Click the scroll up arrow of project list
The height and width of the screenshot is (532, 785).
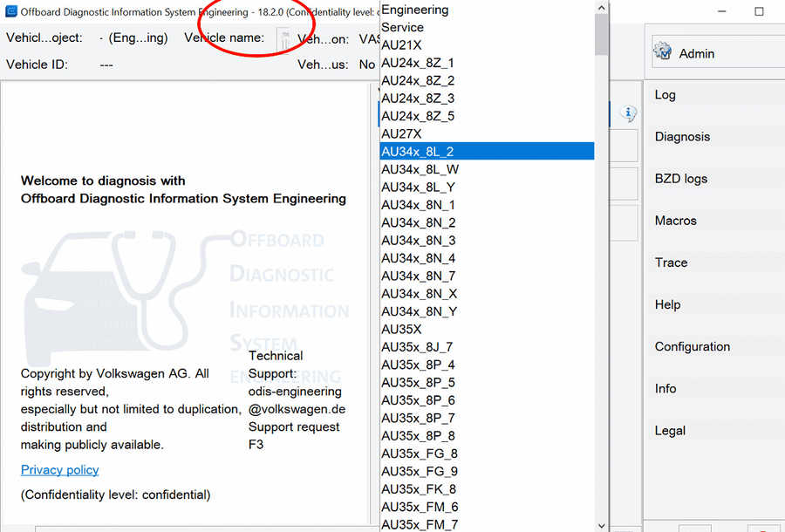[x=601, y=8]
